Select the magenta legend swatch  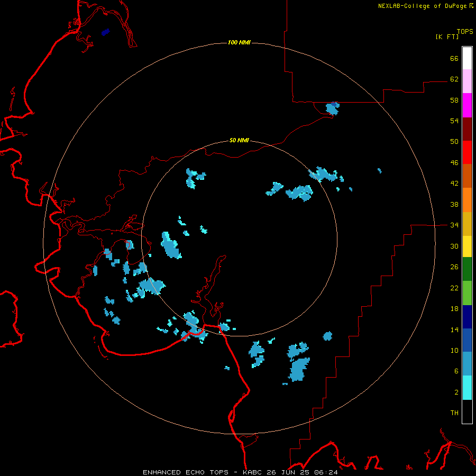click(x=467, y=105)
